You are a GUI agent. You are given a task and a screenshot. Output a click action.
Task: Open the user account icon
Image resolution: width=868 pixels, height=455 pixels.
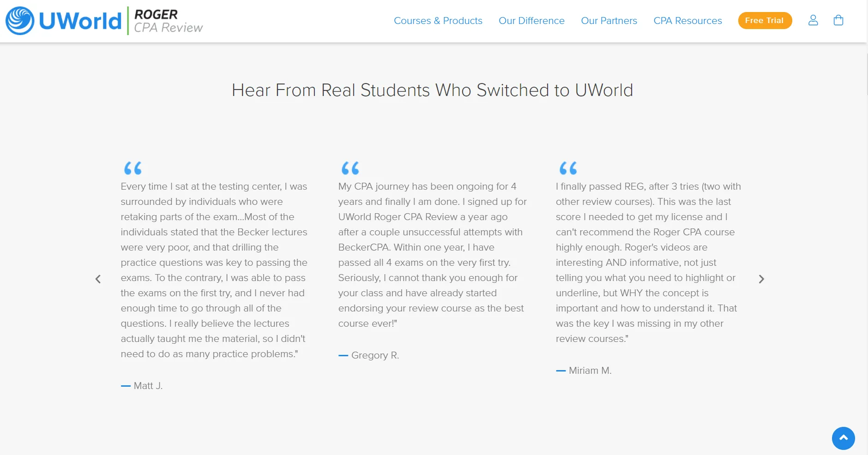click(813, 20)
